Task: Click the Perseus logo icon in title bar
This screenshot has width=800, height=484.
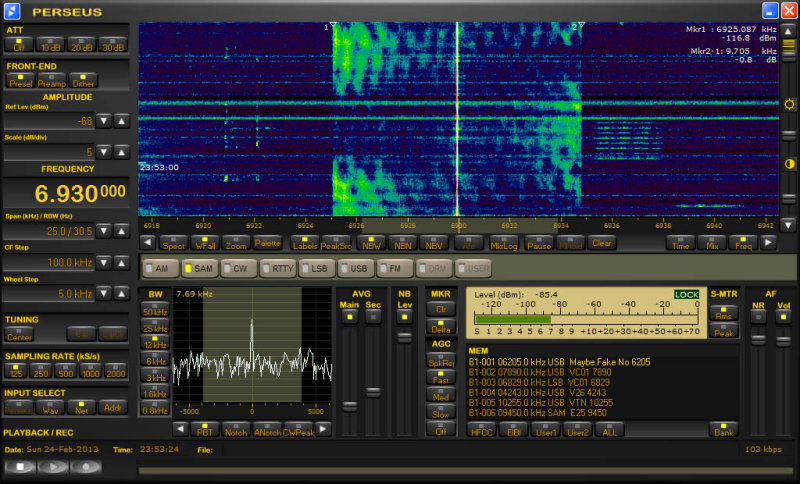Action: point(12,11)
